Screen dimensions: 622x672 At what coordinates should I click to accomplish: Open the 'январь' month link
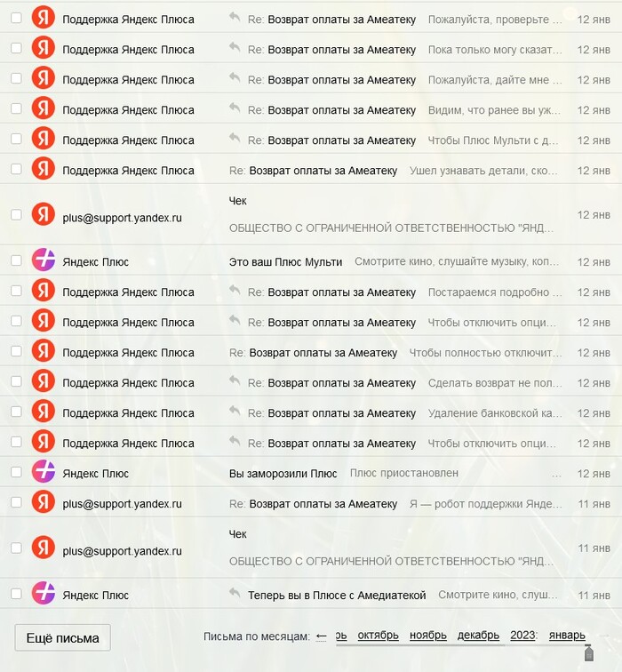click(567, 636)
